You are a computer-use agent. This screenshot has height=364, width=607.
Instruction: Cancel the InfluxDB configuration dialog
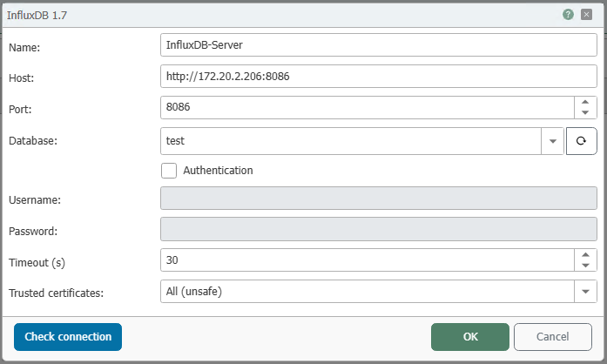(x=553, y=337)
